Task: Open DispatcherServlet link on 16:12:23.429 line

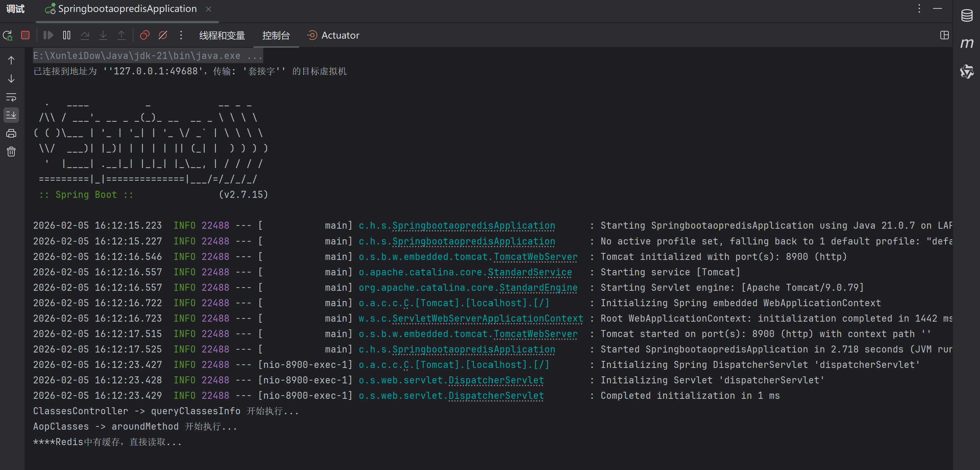Action: 496,396
